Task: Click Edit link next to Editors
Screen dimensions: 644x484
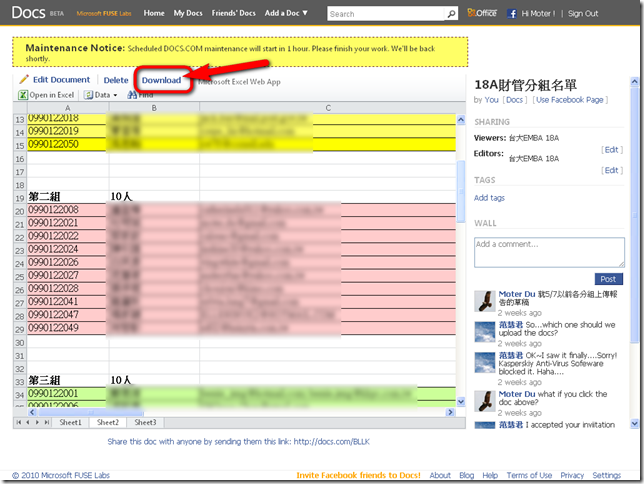Action: pos(612,170)
